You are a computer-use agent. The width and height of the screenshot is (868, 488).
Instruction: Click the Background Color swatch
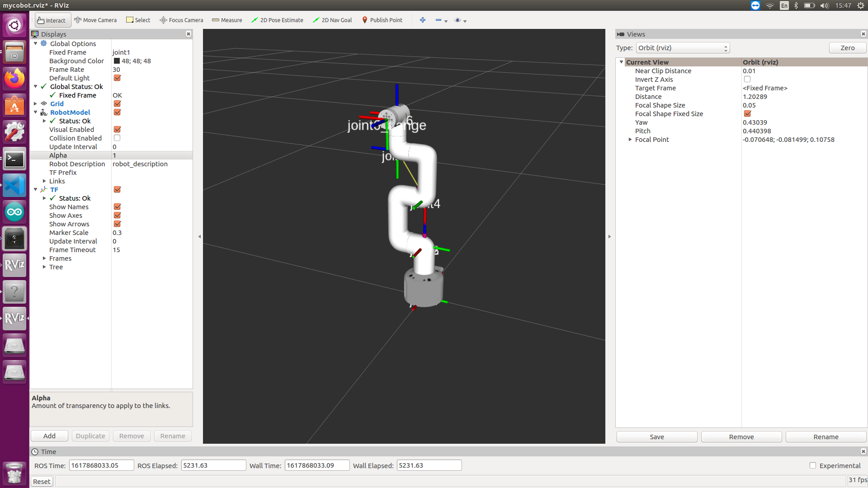pyautogui.click(x=117, y=61)
